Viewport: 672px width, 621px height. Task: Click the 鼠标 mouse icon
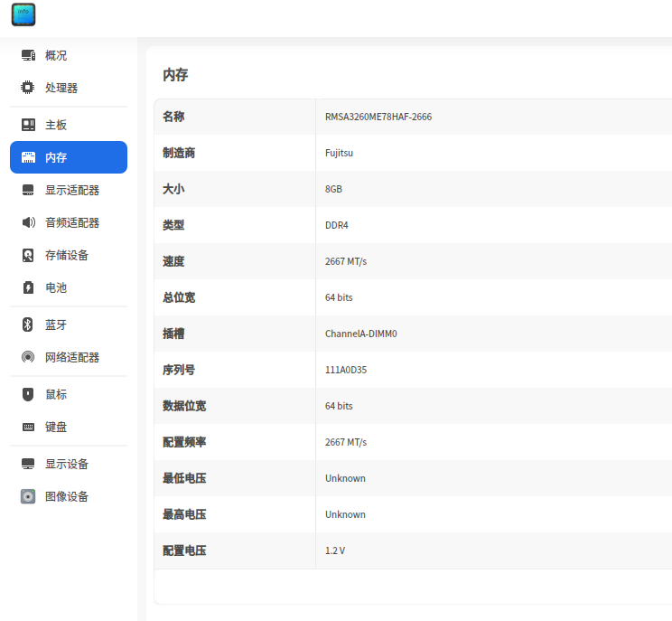28,394
